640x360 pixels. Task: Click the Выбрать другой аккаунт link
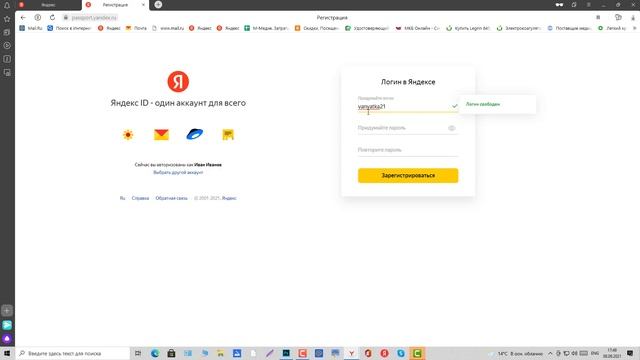click(x=178, y=173)
